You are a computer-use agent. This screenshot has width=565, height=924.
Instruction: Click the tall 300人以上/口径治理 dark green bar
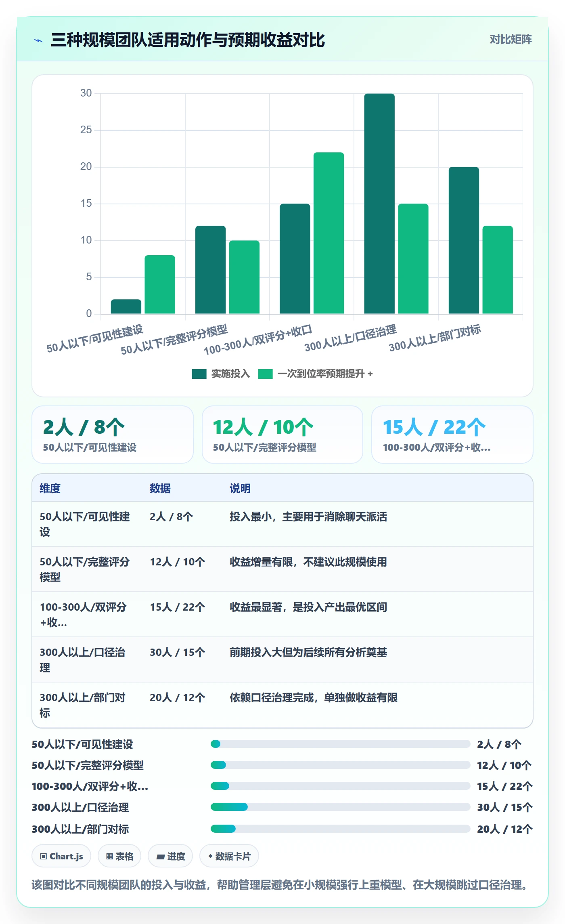coord(379,204)
